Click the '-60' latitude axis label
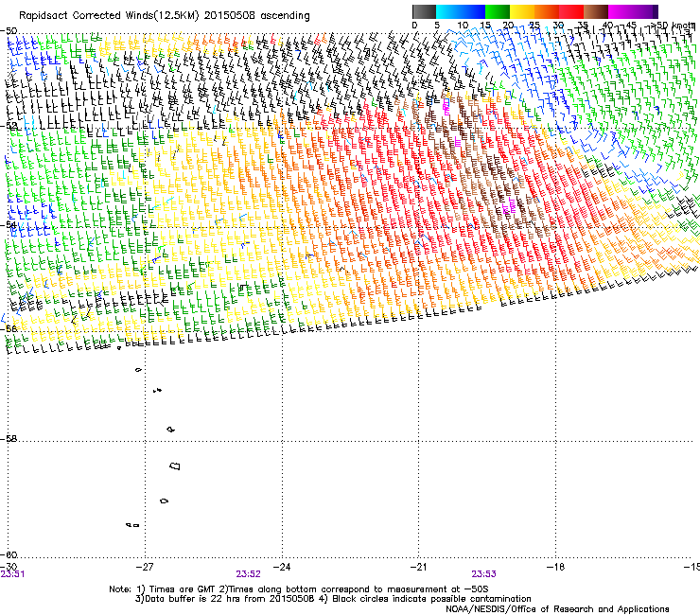Image resolution: width=700 pixels, height=615 pixels. pos(9,554)
